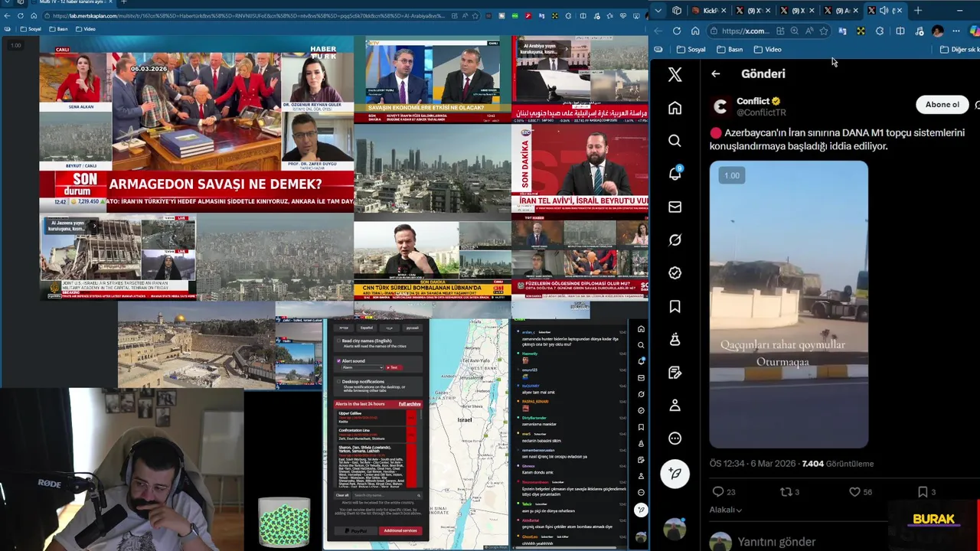Open the translate icon in right browser toolbar
980x551 pixels.
pos(842,31)
